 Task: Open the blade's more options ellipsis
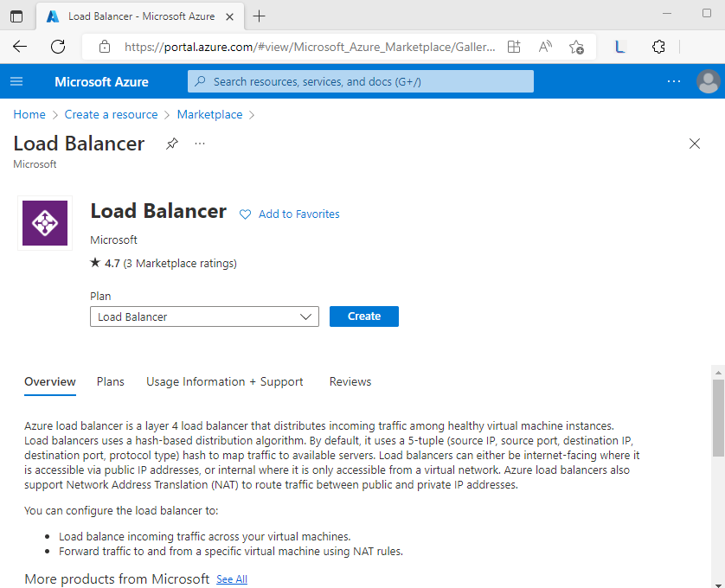point(200,144)
